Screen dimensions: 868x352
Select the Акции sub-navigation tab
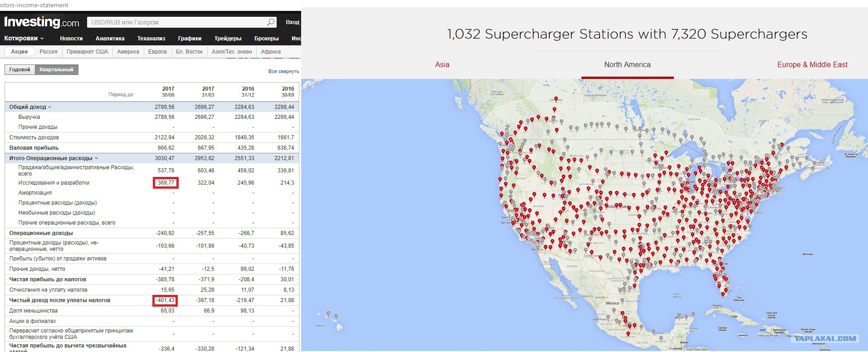click(x=19, y=52)
